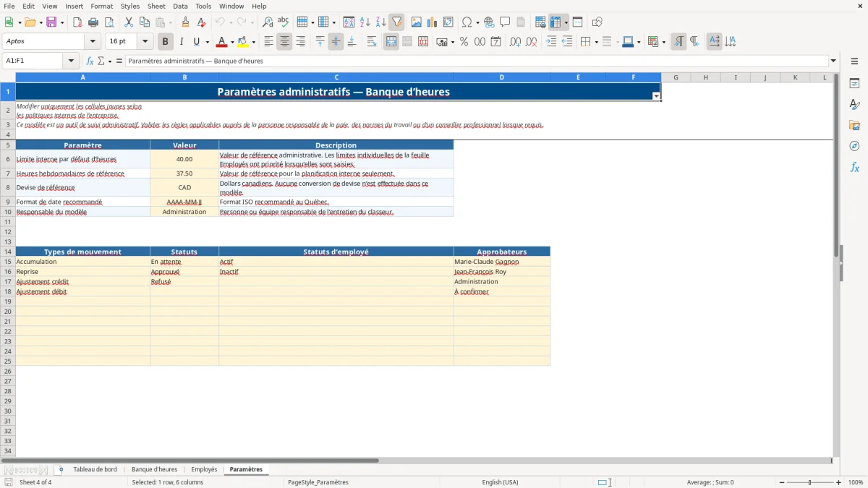Open Sidebar Properties panel
Screen dimensions: 868x488
click(x=854, y=84)
